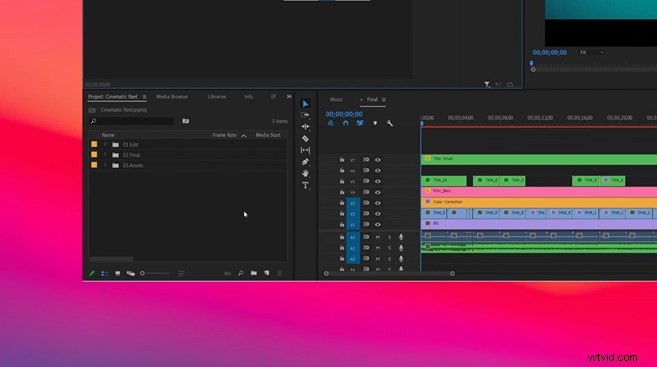Expand the 01.Edit bin
This screenshot has width=657, height=367.
[x=105, y=145]
